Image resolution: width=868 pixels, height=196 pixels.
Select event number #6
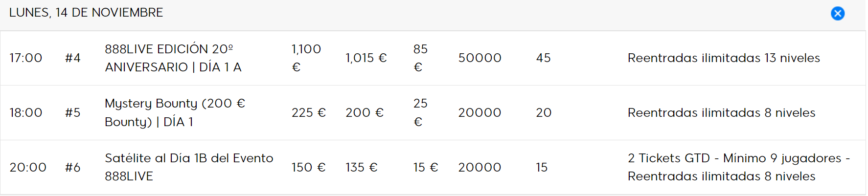point(73,168)
